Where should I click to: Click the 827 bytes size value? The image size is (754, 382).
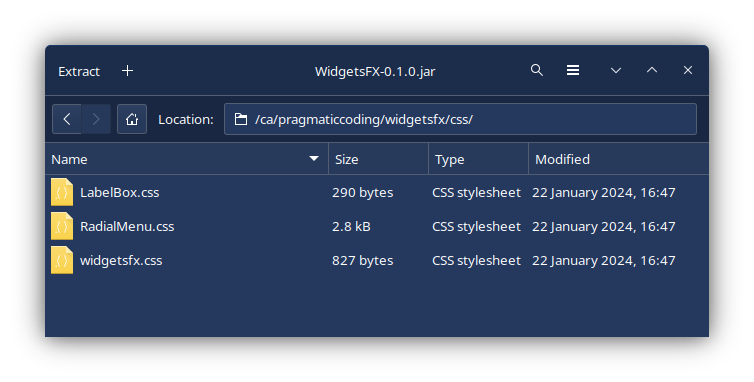tap(363, 261)
